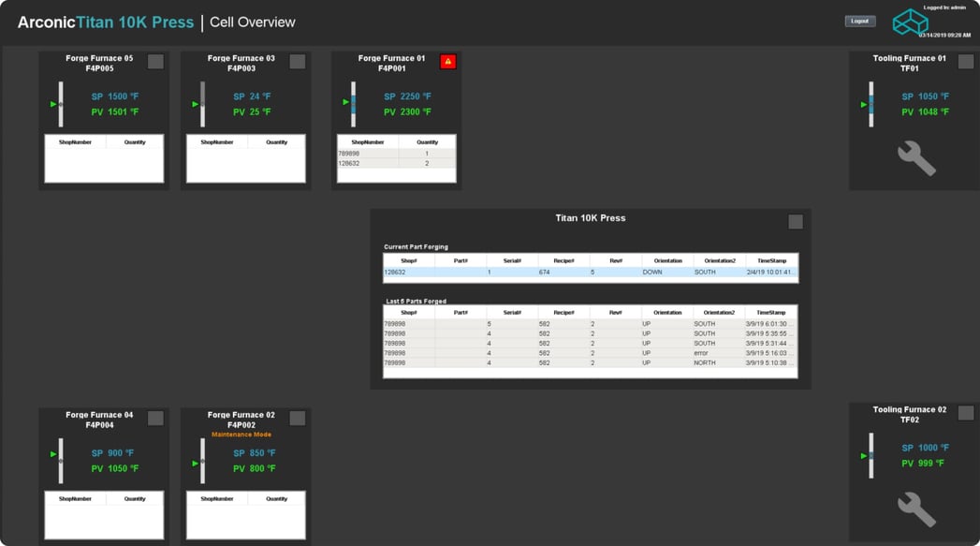Select SP 24 °F on Forge Furnace 03
The width and height of the screenshot is (980, 546).
pyautogui.click(x=252, y=96)
